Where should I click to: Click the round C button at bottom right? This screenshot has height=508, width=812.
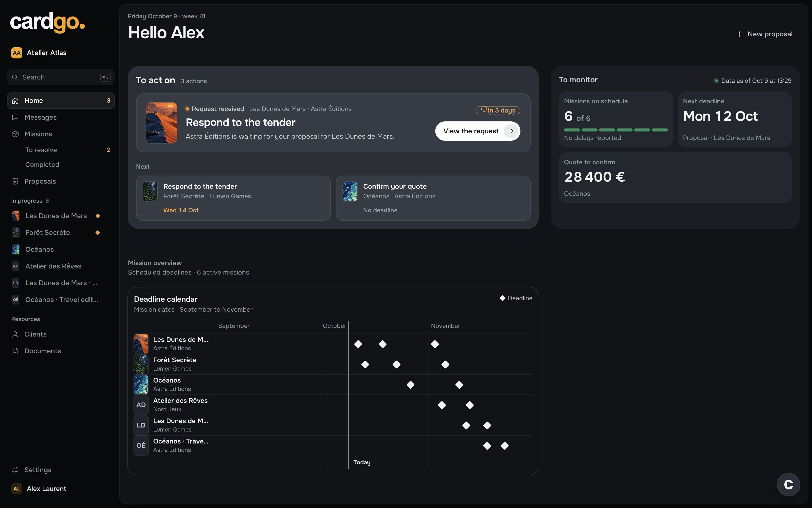788,484
